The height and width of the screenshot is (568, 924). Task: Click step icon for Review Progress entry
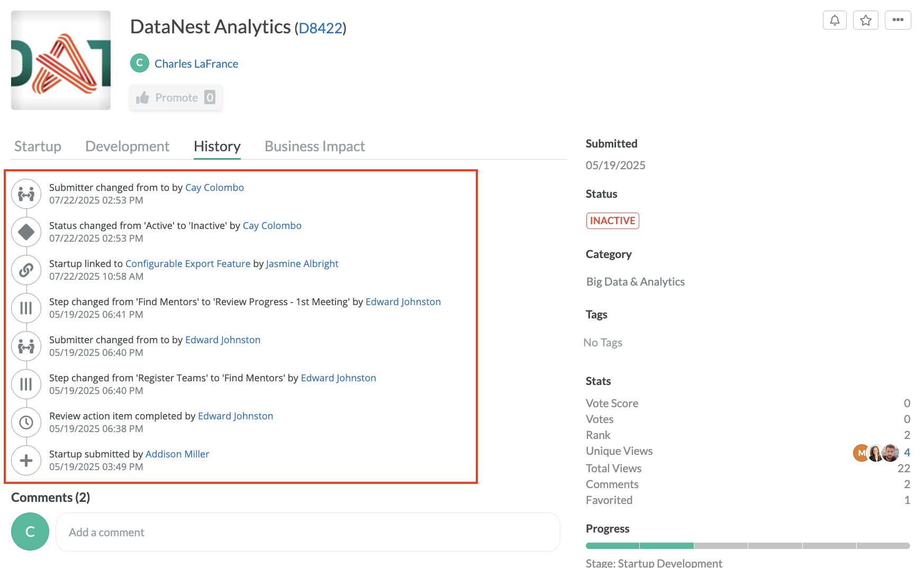[x=26, y=308]
